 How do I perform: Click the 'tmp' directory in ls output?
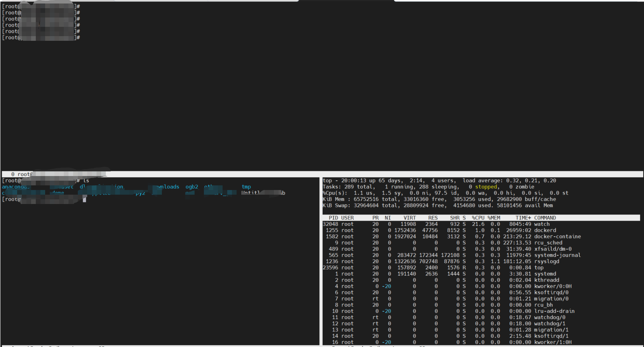pyautogui.click(x=246, y=187)
